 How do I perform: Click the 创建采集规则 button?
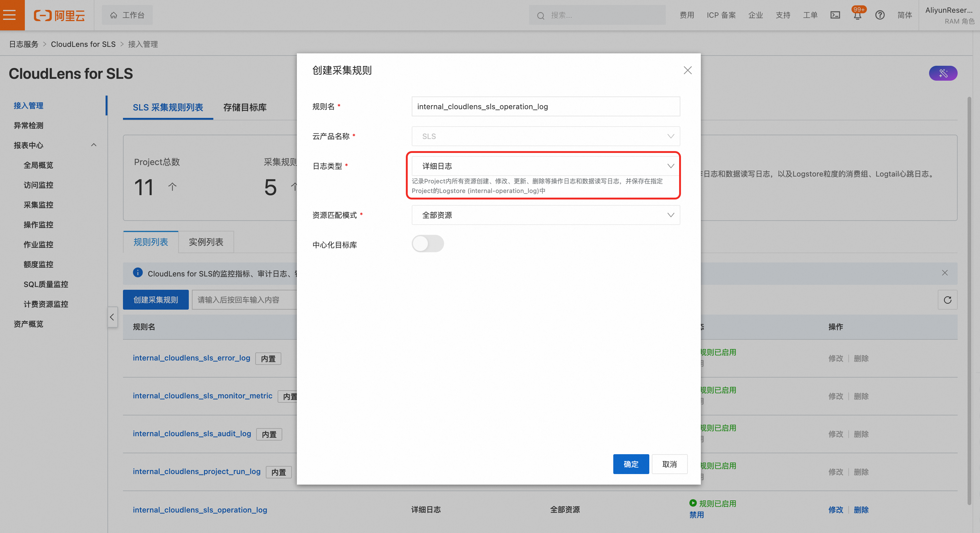tap(156, 300)
